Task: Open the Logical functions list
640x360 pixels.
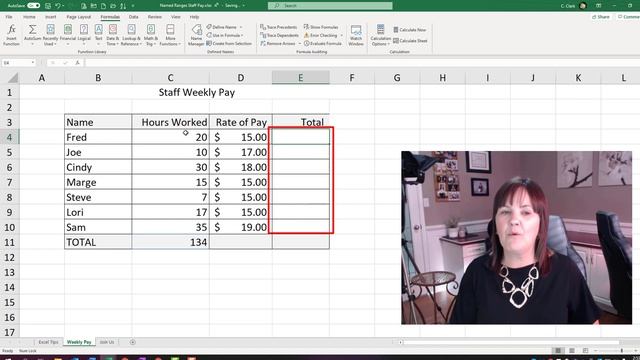Action: [84, 35]
